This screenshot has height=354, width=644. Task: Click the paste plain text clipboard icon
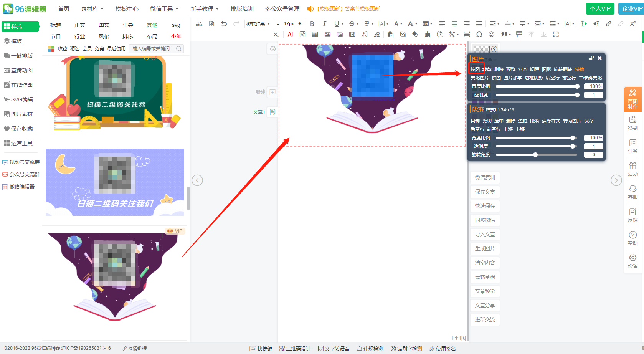click(x=390, y=35)
